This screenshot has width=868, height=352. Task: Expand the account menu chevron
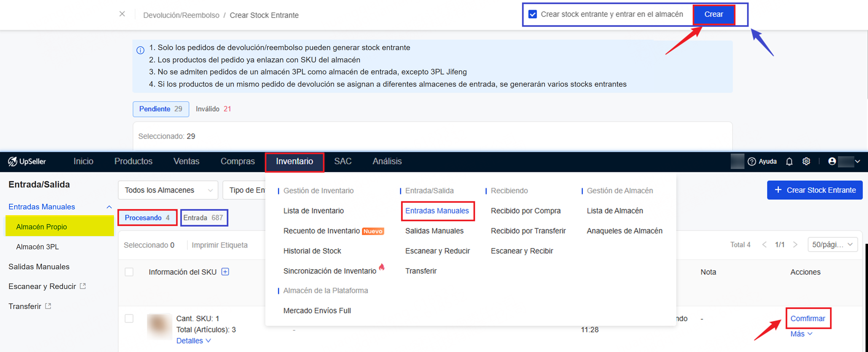point(858,161)
